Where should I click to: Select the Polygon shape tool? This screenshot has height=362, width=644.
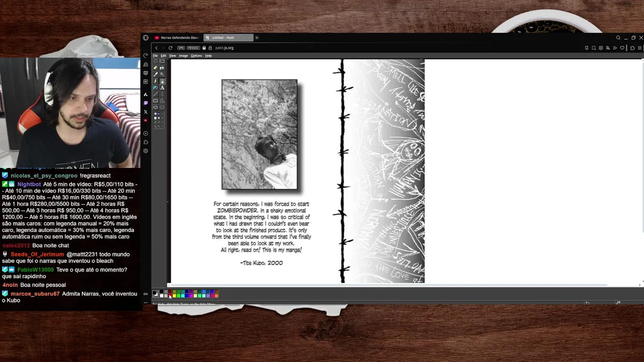pyautogui.click(x=162, y=101)
